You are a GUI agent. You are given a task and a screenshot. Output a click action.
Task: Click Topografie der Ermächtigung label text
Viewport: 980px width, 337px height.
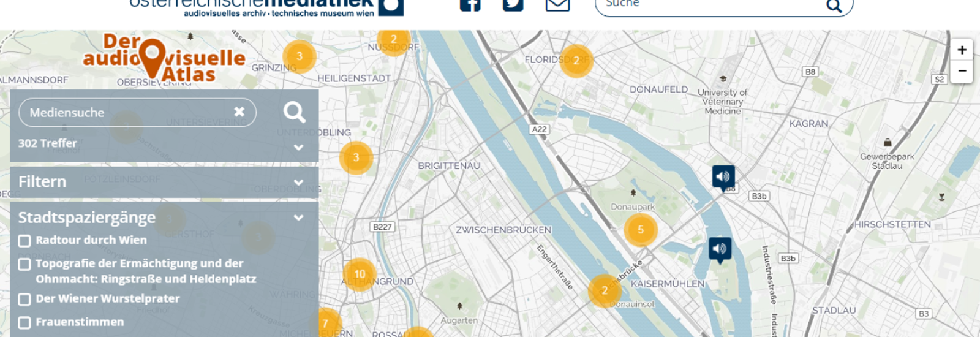tap(146, 271)
